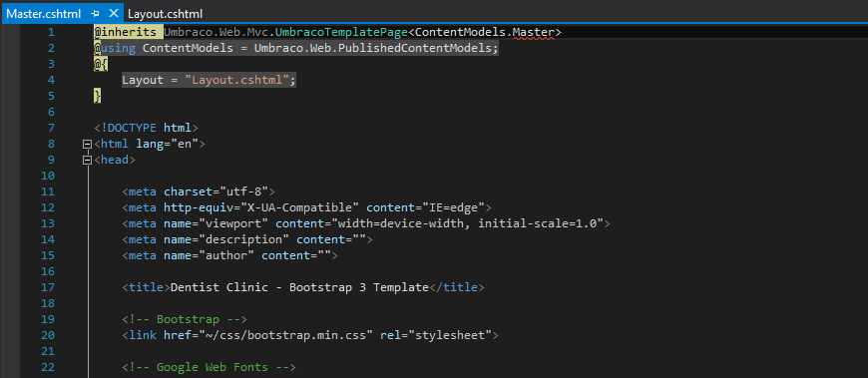Click rel="stylesheet" on line 20

pos(436,335)
